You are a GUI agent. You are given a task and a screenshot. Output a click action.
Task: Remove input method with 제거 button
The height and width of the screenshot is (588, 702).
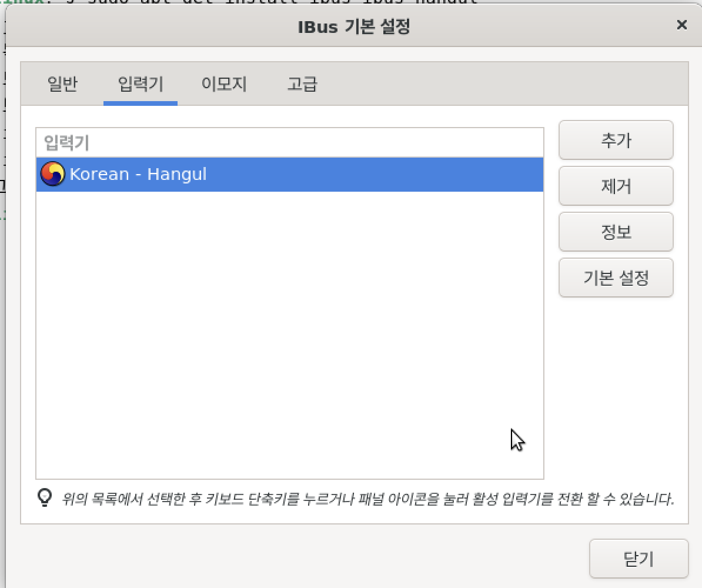point(616,186)
